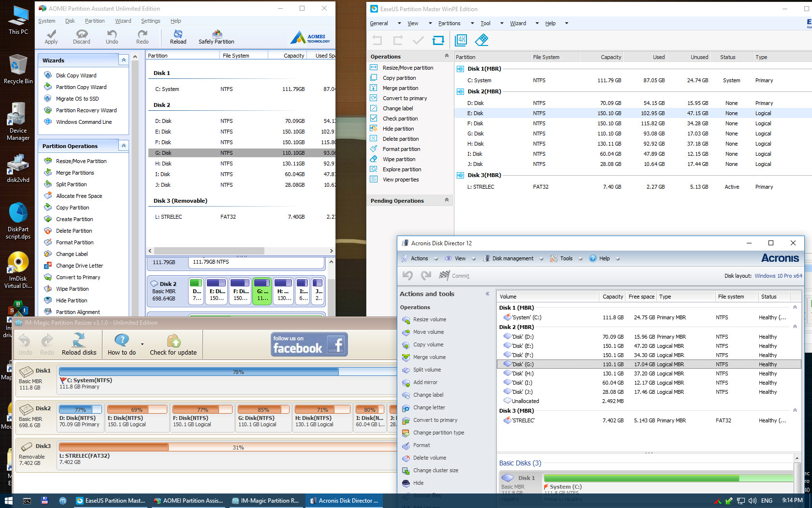
Task: Click Commit flag in Acronis toolbar
Action: [454, 276]
